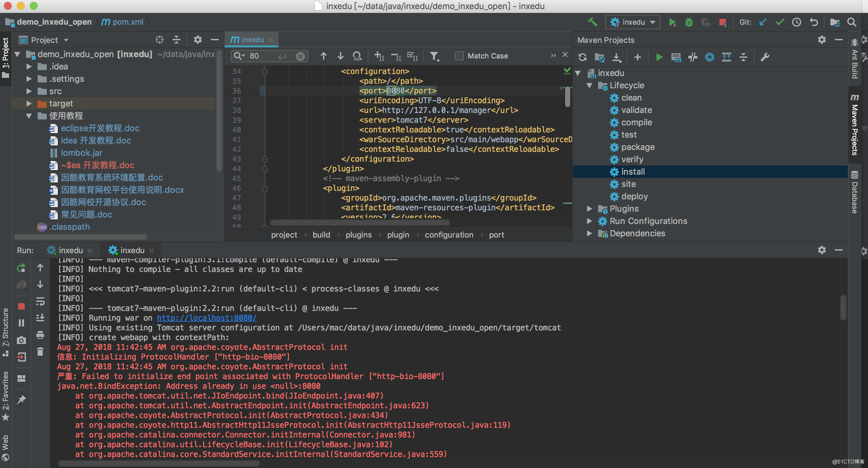
Task: Clear console output with the trash icon
Action: (x=40, y=351)
